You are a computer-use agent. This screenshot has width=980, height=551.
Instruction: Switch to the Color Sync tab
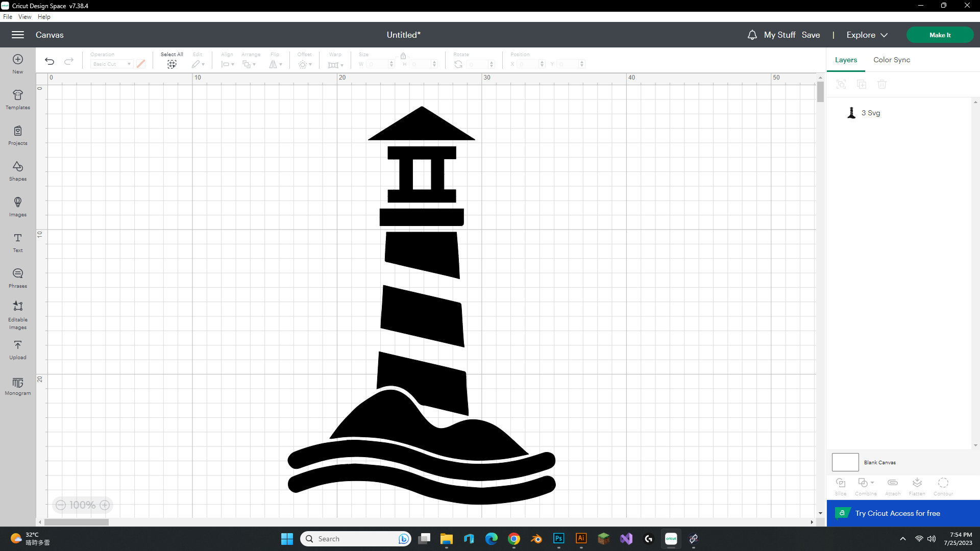pyautogui.click(x=891, y=60)
